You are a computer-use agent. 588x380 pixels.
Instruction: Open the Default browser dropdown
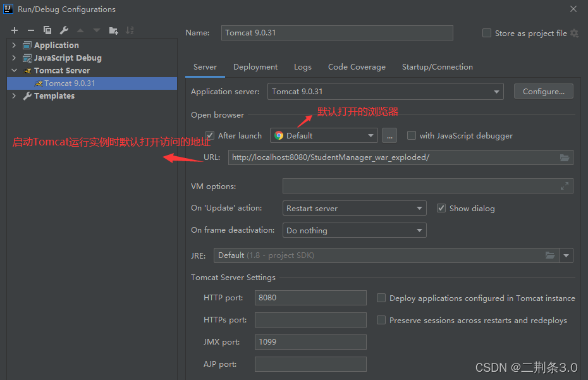point(323,135)
